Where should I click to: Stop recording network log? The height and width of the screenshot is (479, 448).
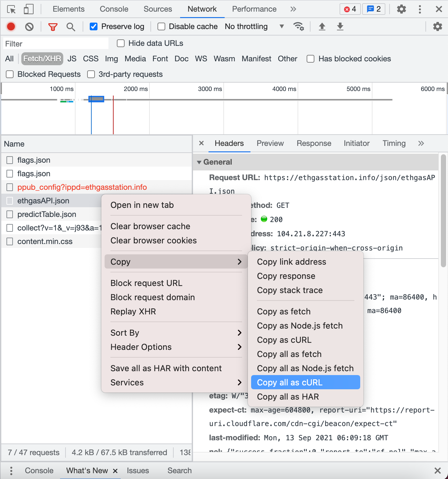coord(11,26)
